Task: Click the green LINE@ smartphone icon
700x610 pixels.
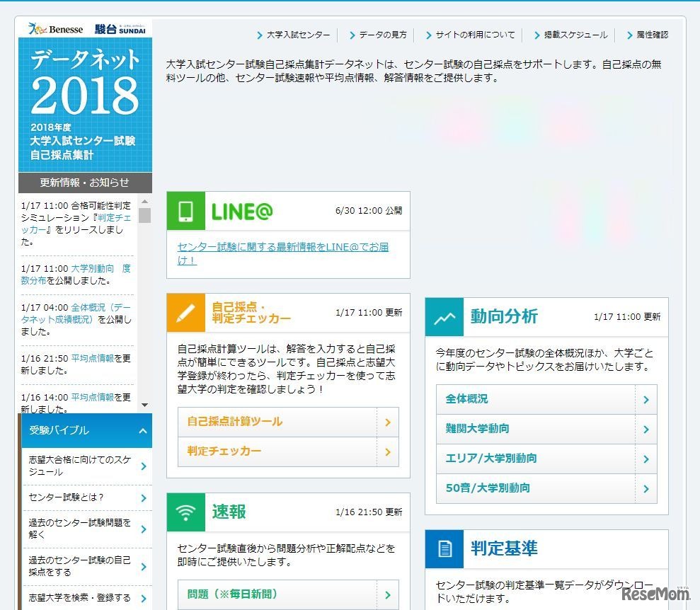Action: (185, 211)
